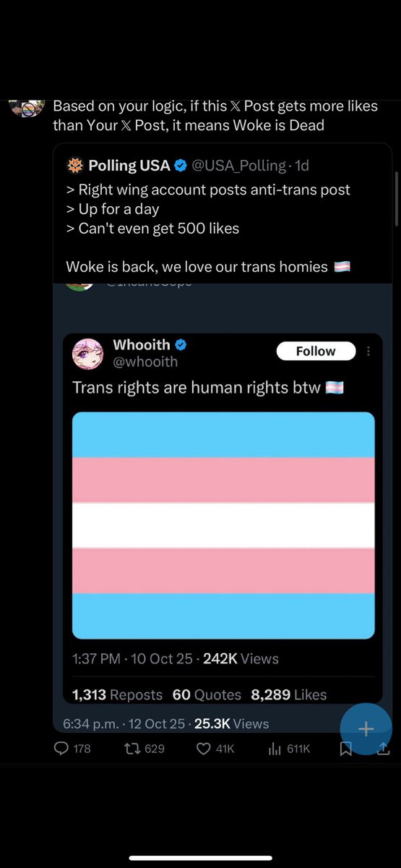Tap the blue compose plus button

pos(366,728)
